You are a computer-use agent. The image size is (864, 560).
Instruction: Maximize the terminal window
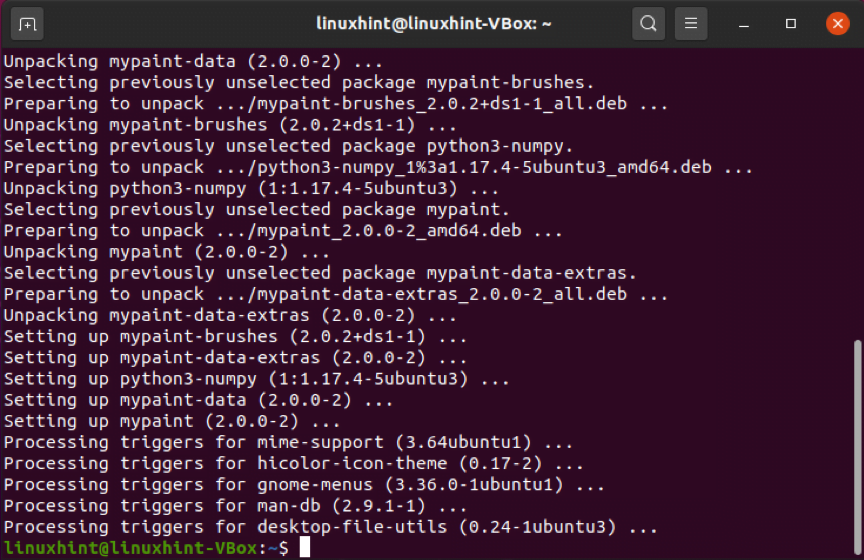[x=791, y=24]
